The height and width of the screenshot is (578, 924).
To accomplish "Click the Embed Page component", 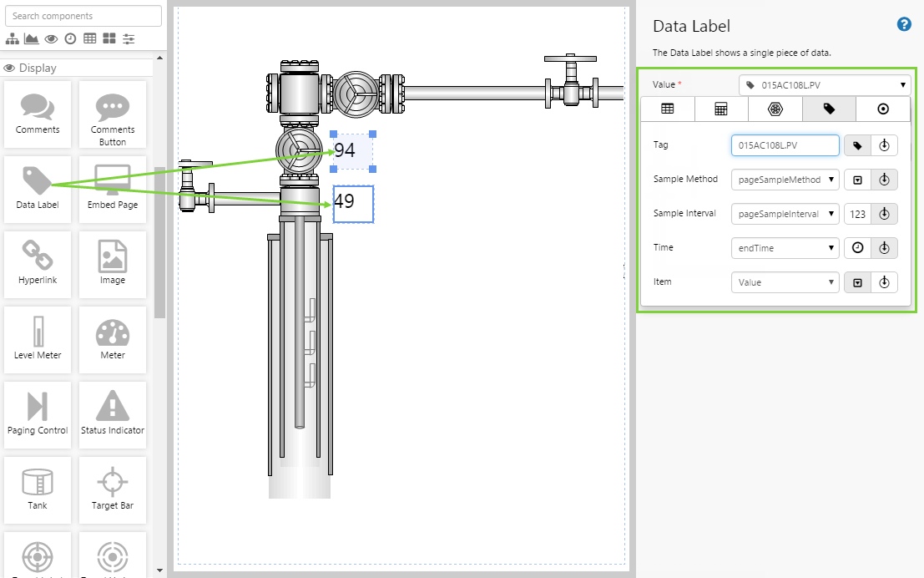I will point(113,189).
